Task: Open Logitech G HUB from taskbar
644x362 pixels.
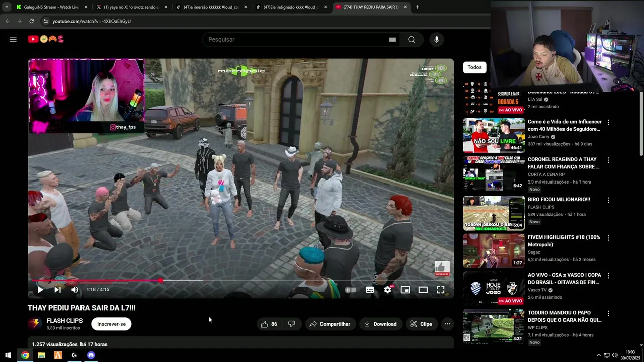Action: click(x=74, y=355)
